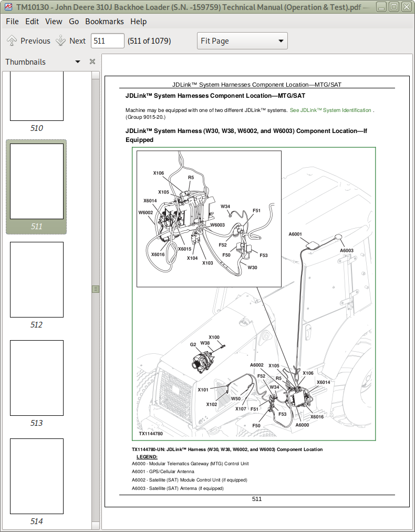This screenshot has height=532, width=415.
Task: Close the Thumbnails side pane
Action: [x=92, y=62]
